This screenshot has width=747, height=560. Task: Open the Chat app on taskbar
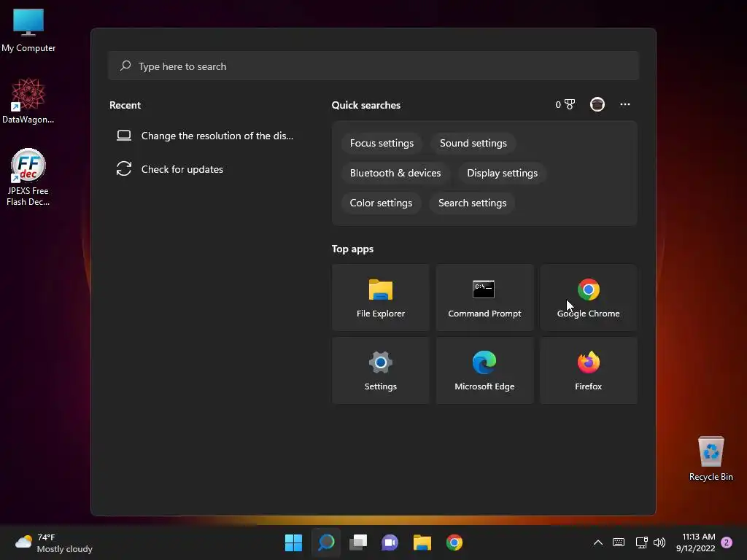[390, 542]
